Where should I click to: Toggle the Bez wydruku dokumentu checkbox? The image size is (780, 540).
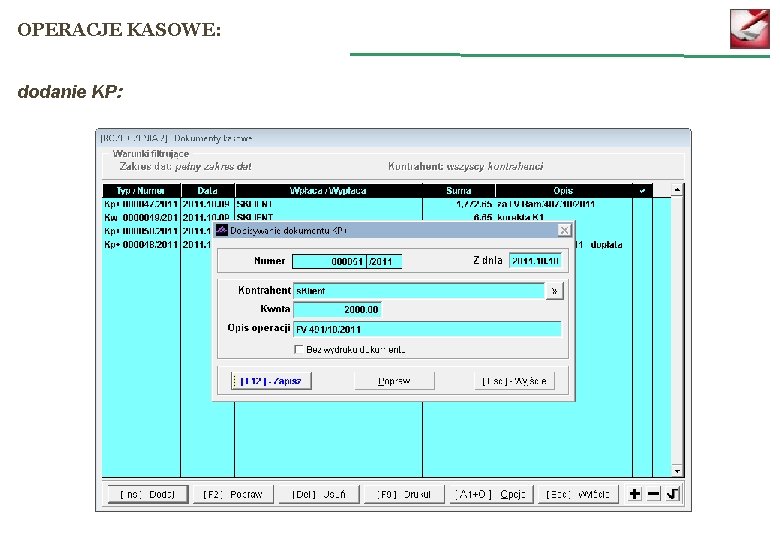pos(298,349)
